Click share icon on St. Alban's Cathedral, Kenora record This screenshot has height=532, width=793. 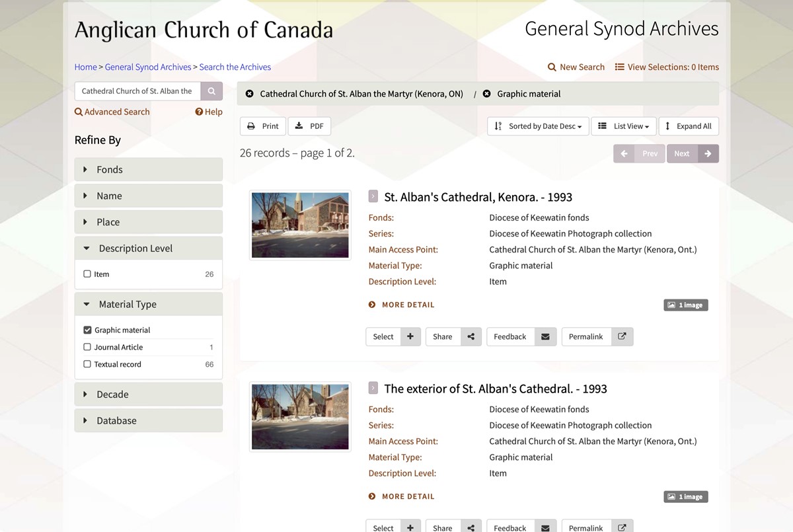pyautogui.click(x=471, y=336)
